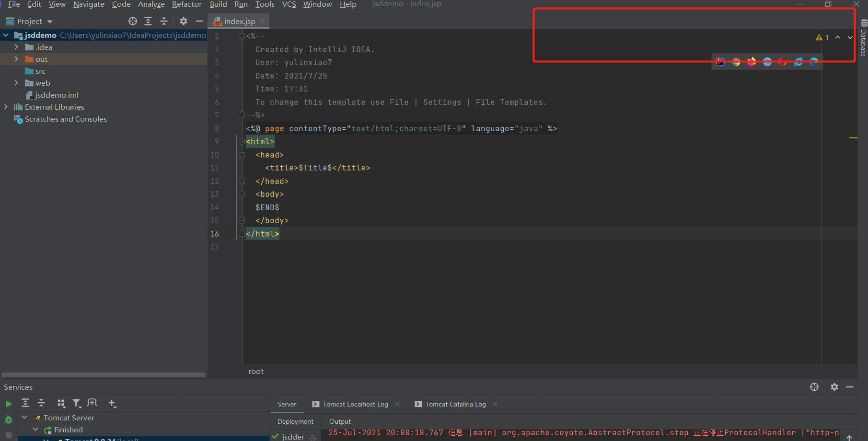
Task: Close Tomcat Catalina Log tab
Action: (495, 404)
